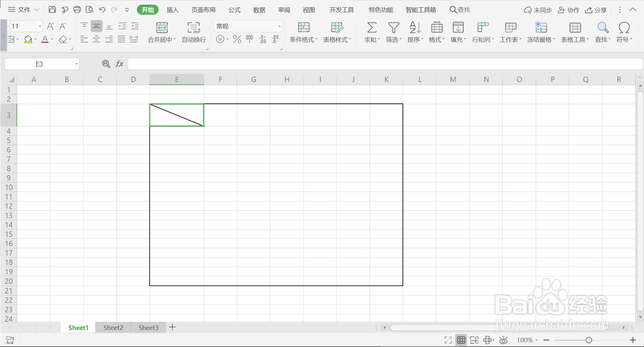Click the 筛选 filter funnel icon
Image resolution: width=644 pixels, height=347 pixels.
pyautogui.click(x=394, y=28)
